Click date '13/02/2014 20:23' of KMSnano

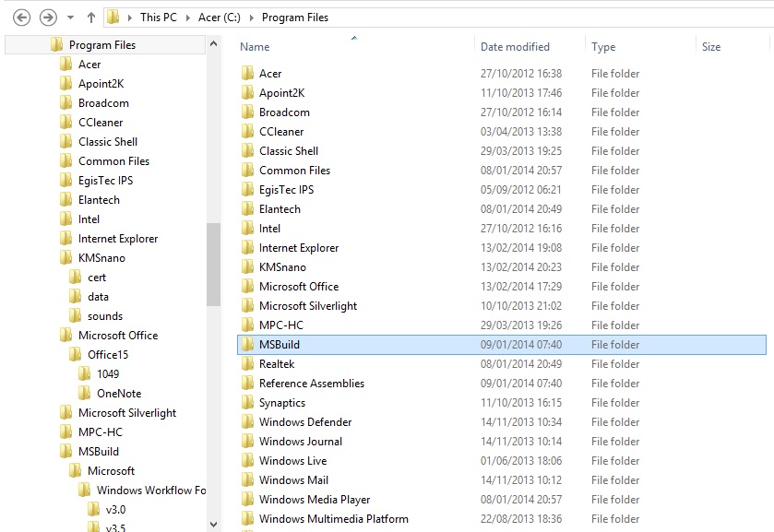[521, 267]
